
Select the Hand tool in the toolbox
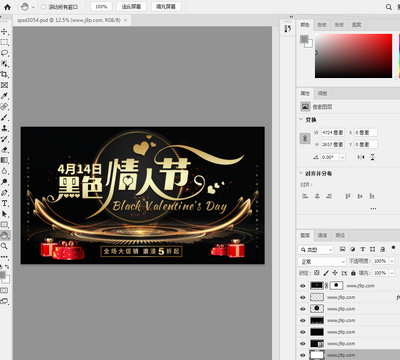click(x=5, y=235)
